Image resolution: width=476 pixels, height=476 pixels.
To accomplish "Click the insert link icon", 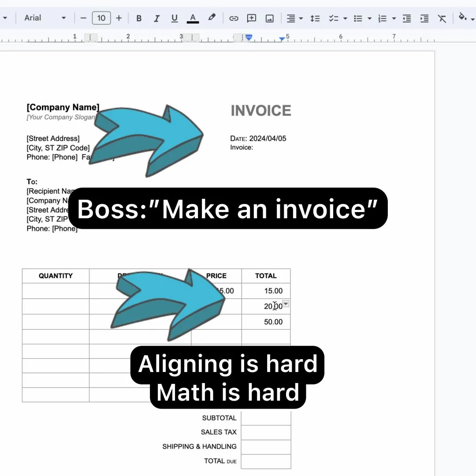I will (x=234, y=18).
